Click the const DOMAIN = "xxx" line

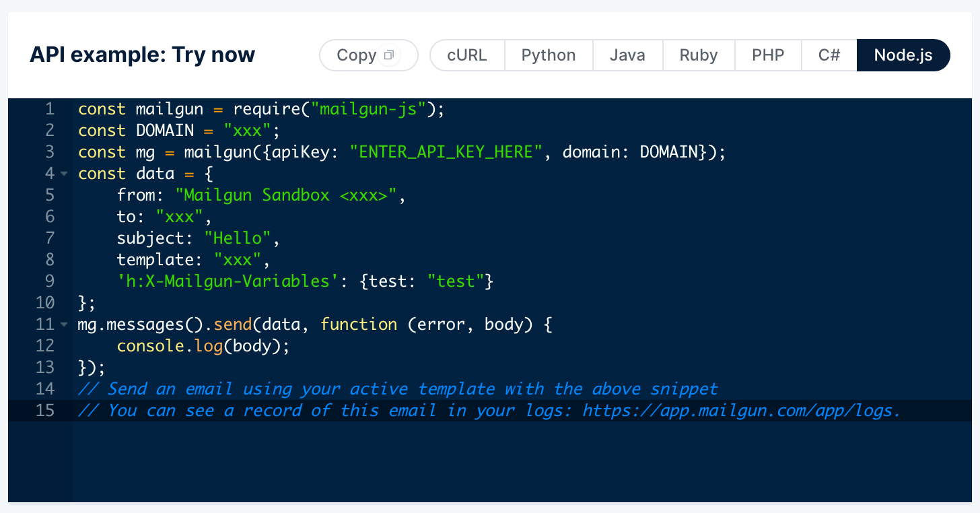[179, 131]
